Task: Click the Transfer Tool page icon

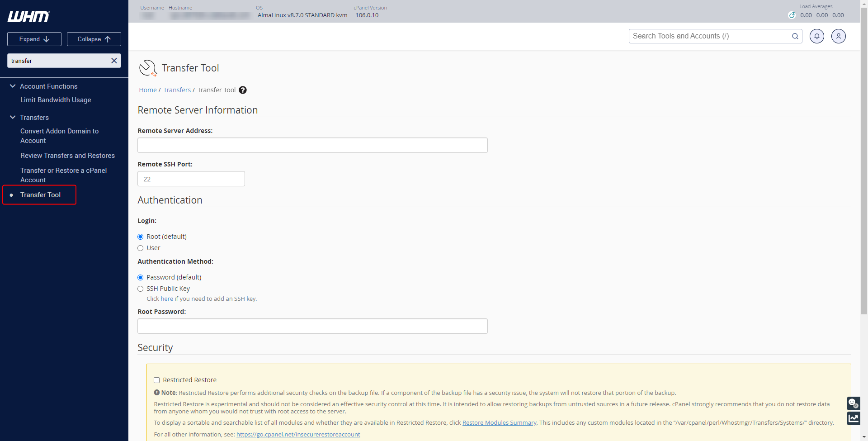Action: point(148,68)
